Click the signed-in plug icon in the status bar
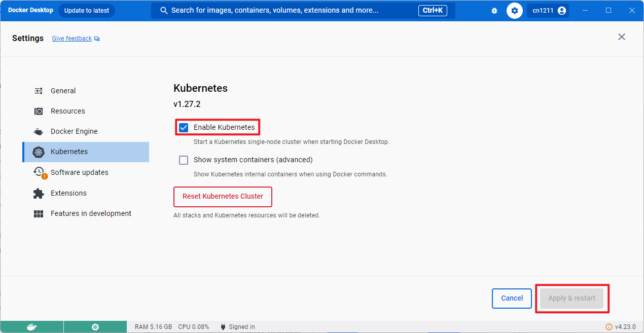This screenshot has height=333, width=644. coord(222,326)
